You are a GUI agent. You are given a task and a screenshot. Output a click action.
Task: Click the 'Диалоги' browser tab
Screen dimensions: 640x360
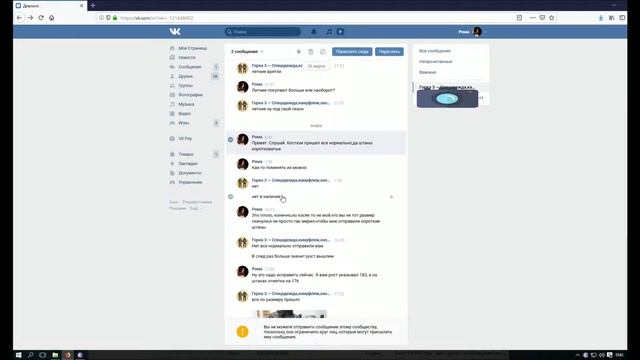coord(49,6)
